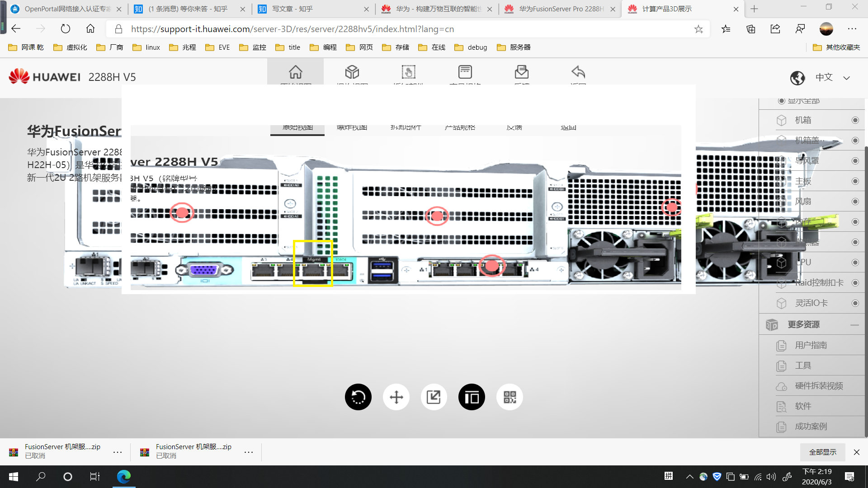Open the QR code icon near bottom center
The width and height of the screenshot is (868, 488).
coord(509,397)
